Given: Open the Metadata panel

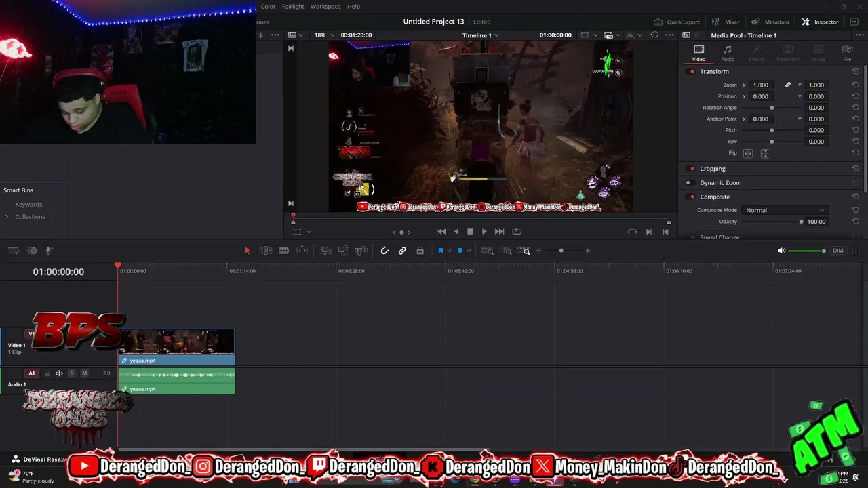Looking at the screenshot, I should pos(770,22).
